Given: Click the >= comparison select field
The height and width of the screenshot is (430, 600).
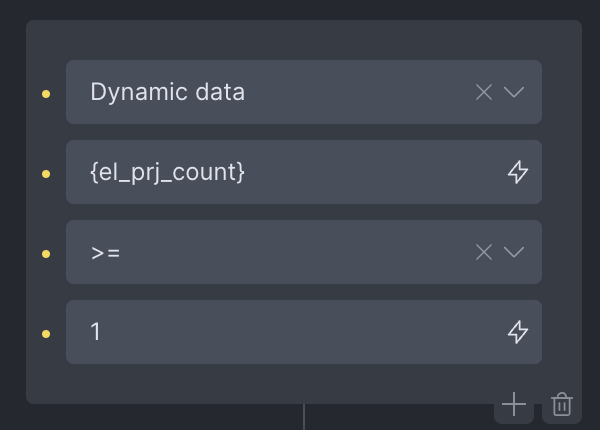Looking at the screenshot, I should click(x=270, y=252).
